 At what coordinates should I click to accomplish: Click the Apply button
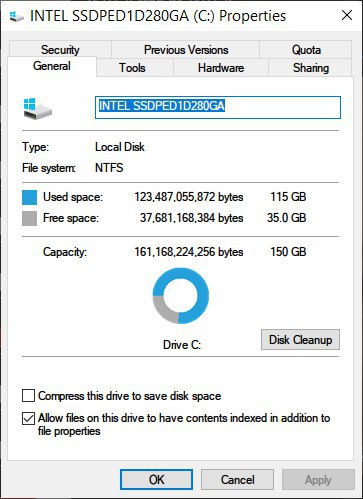318,480
